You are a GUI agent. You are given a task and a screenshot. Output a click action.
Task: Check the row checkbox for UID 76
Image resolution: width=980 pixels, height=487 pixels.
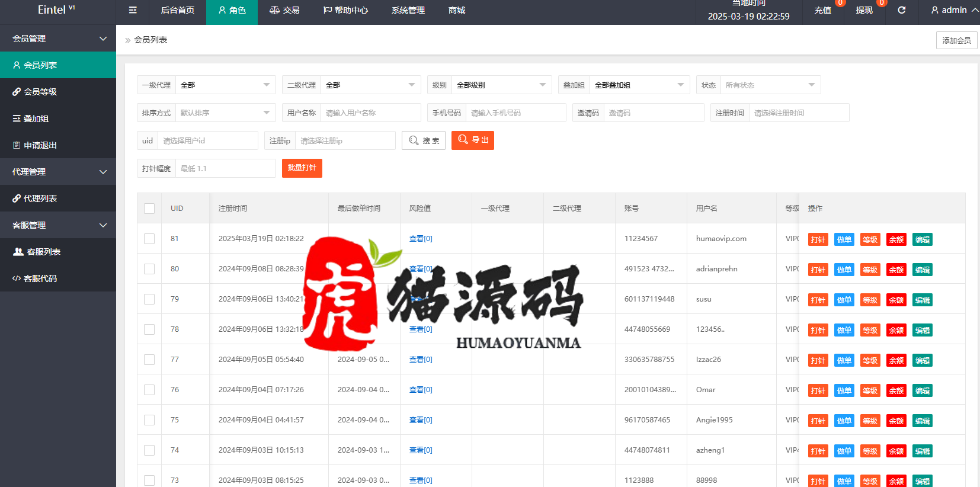pyautogui.click(x=149, y=390)
